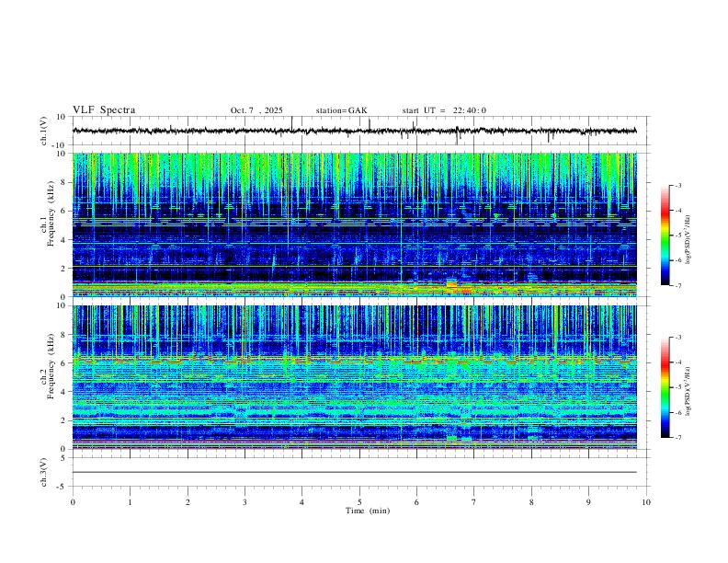Click the time axis tick label "10"
This screenshot has width=728, height=563.
pyautogui.click(x=646, y=502)
